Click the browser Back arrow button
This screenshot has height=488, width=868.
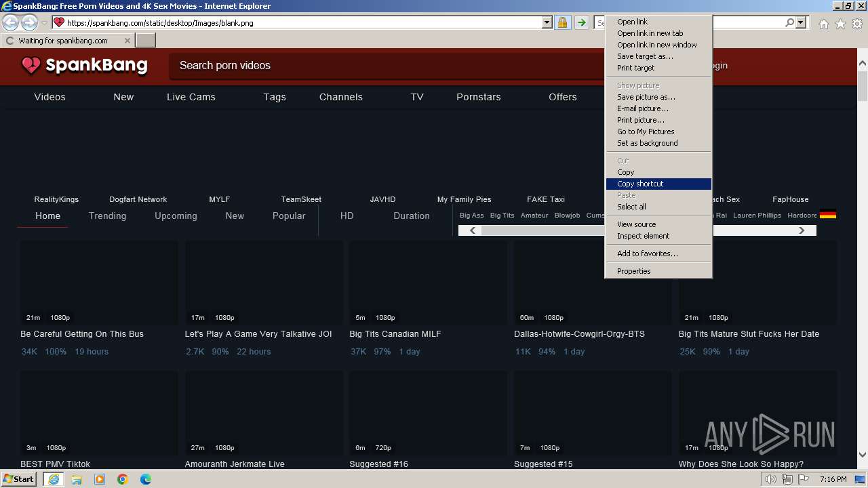coord(11,23)
